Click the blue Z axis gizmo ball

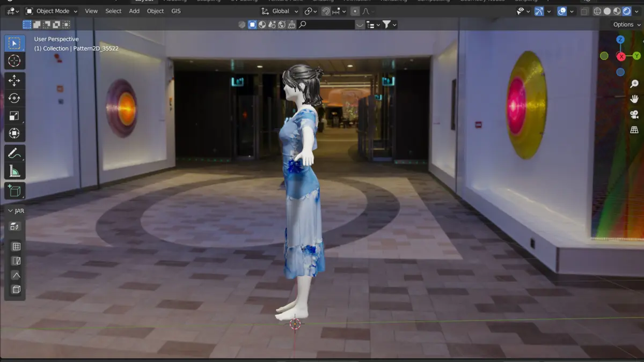(620, 40)
